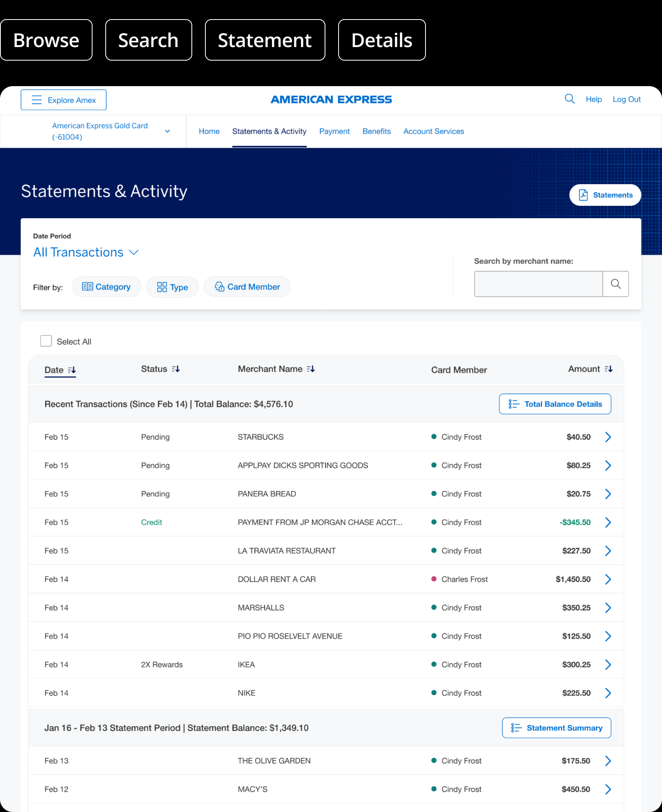Screen dimensions: 662x812
Task: Expand the Dicks Sporting Goods transaction chevron
Action: (x=608, y=465)
